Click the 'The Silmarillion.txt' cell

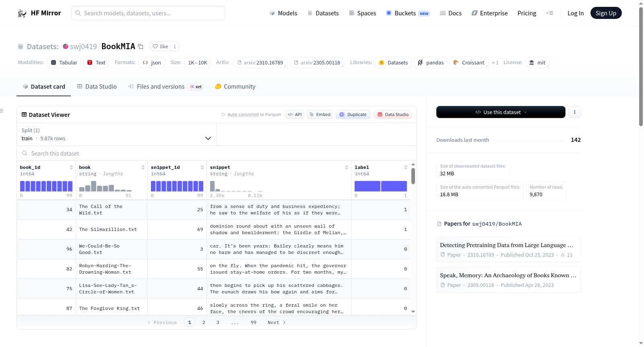tap(111, 229)
